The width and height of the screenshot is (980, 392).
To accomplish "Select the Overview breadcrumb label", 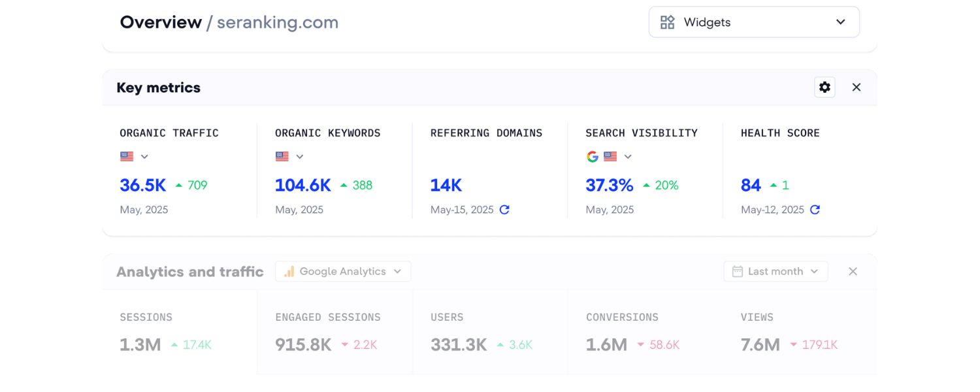I will tap(160, 22).
